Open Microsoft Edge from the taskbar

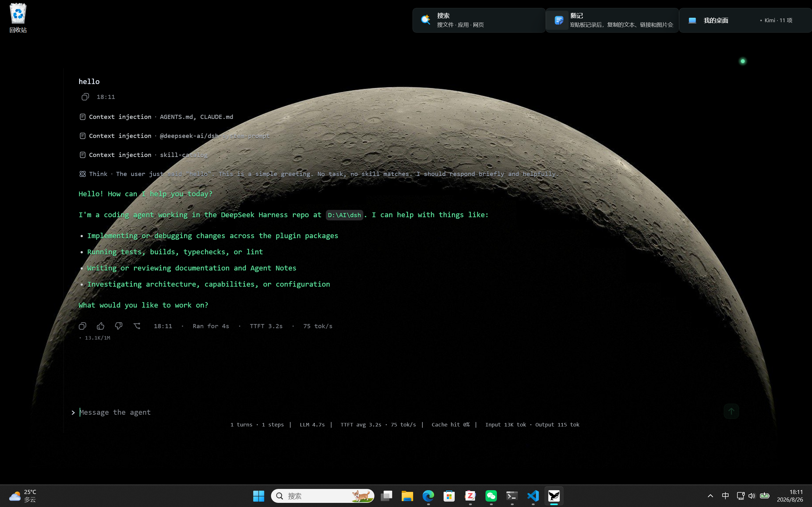coord(428,496)
